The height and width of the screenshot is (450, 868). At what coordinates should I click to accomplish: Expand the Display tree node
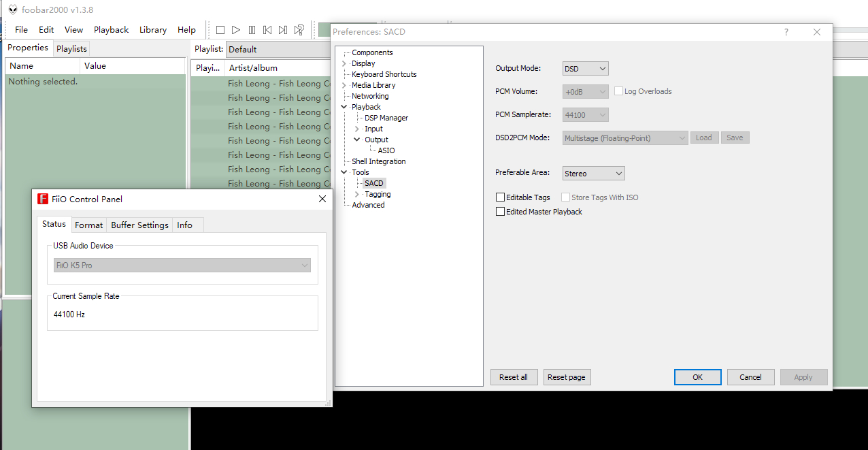coord(344,63)
